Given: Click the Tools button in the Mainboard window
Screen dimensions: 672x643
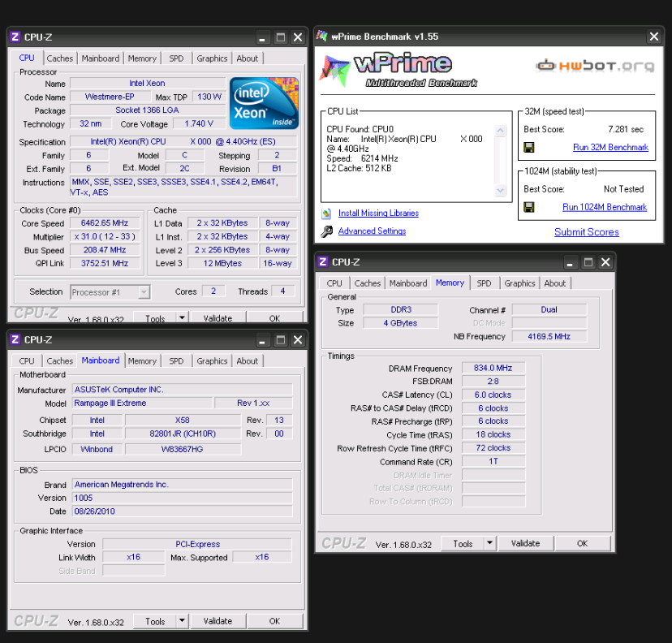Looking at the screenshot, I should 155,621.
